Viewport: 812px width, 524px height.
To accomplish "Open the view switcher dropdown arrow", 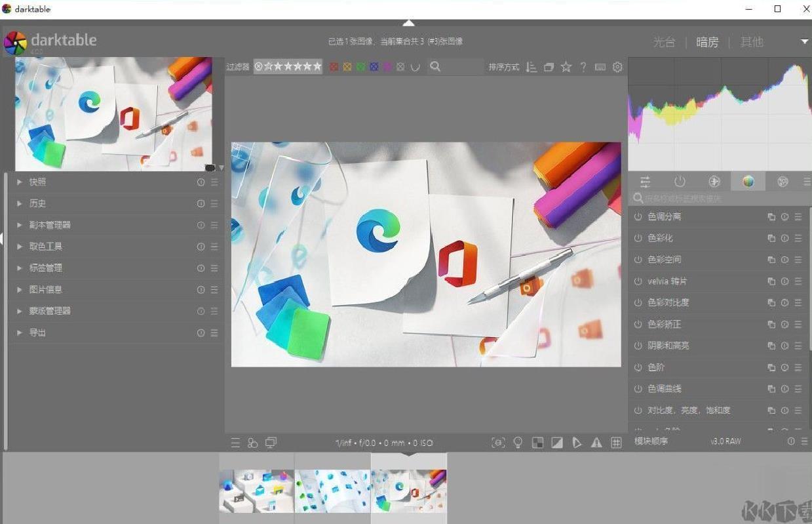I will click(805, 42).
